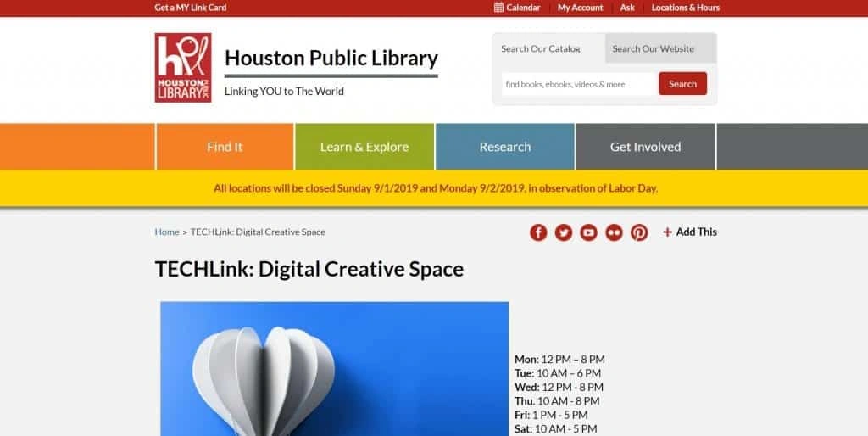Open My Account link
Screen dimensions: 868x436
580,8
